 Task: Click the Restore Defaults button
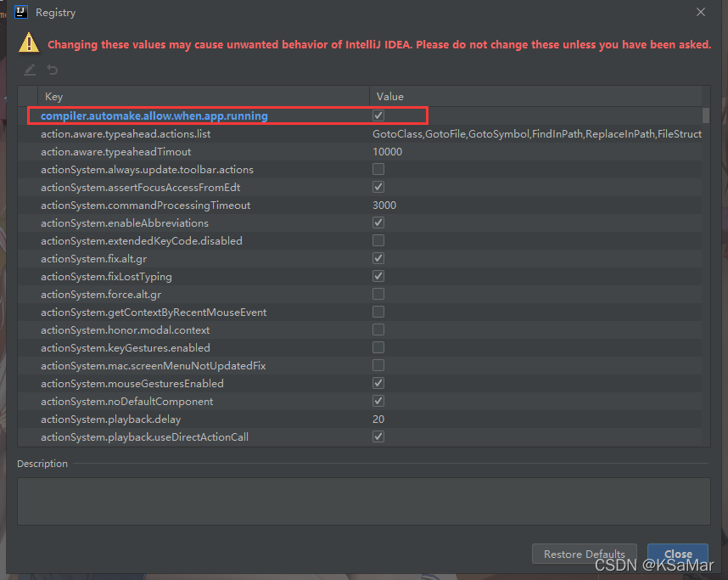[584, 554]
